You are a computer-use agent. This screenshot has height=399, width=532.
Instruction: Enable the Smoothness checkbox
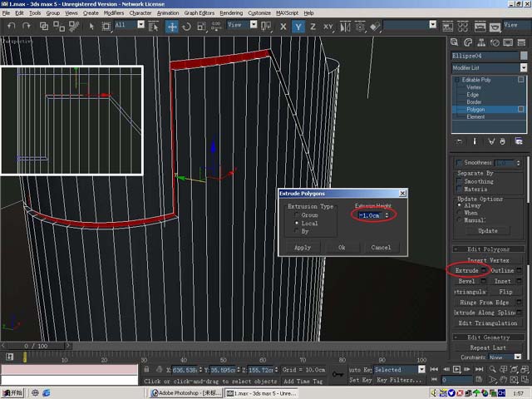(x=458, y=163)
